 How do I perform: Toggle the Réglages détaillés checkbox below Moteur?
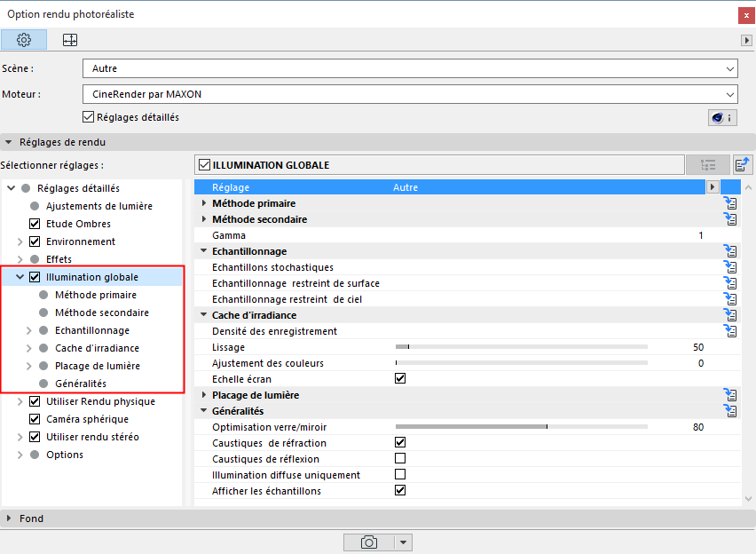88,117
